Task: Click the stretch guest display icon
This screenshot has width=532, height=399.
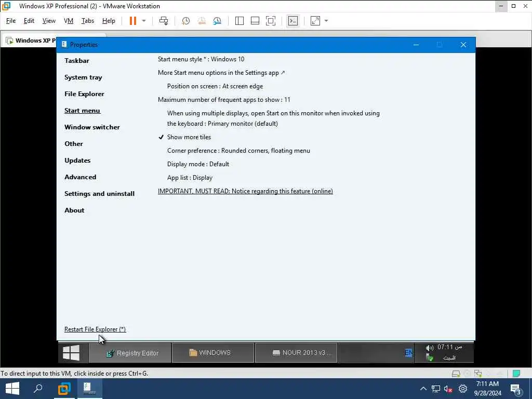Action: [x=315, y=21]
